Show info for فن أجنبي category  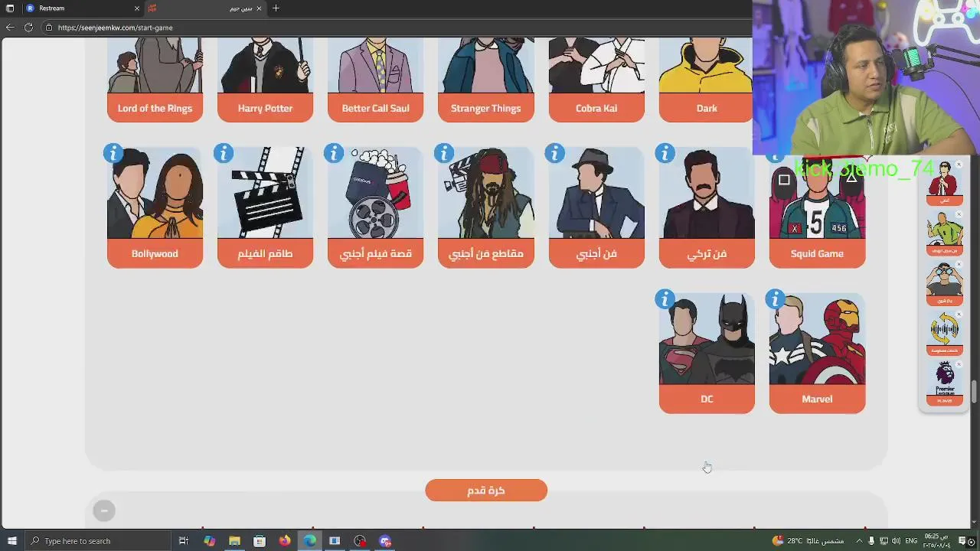554,154
